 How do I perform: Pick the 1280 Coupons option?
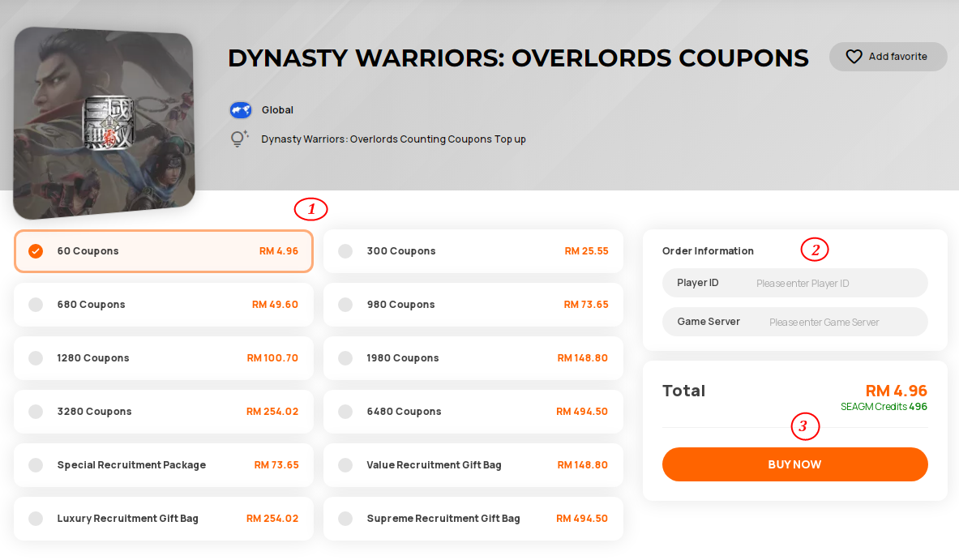click(x=164, y=358)
